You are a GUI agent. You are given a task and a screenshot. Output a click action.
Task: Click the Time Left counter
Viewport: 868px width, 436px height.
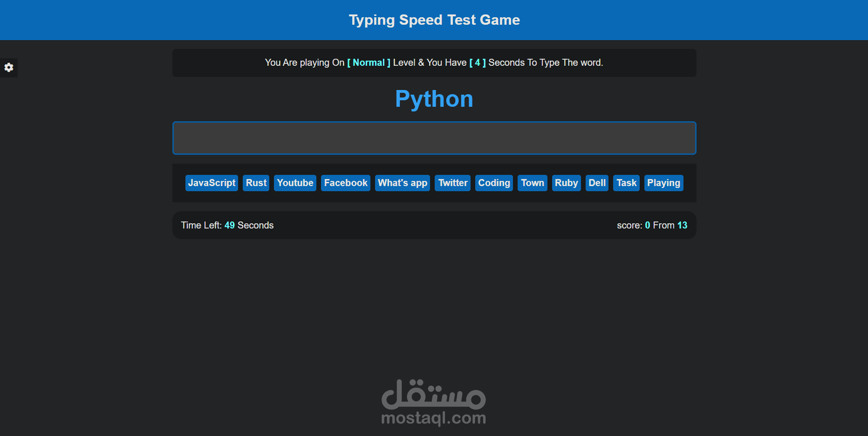(227, 225)
